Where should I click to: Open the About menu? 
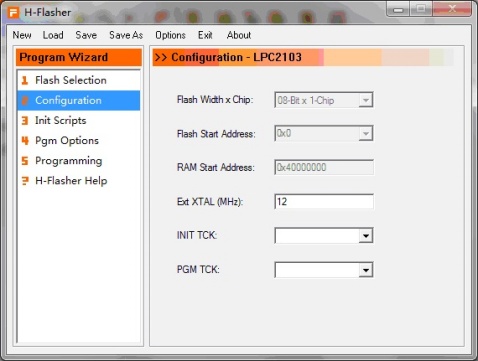coord(239,35)
